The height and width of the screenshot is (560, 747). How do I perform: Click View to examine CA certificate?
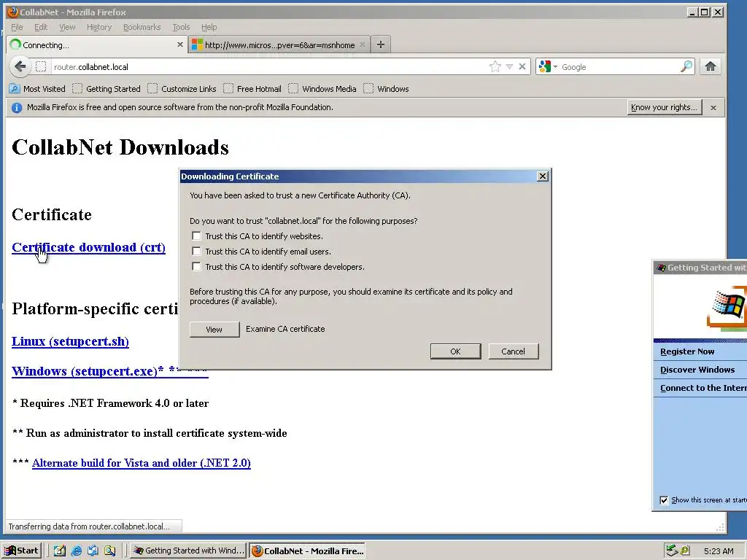tap(214, 329)
